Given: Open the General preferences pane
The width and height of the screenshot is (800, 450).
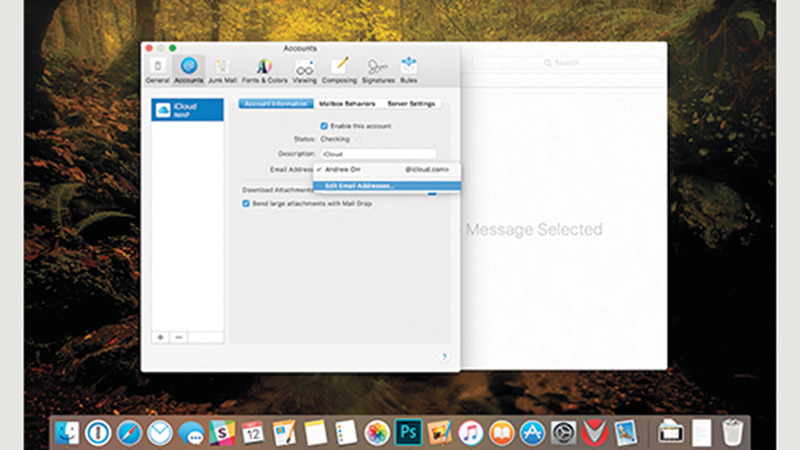Looking at the screenshot, I should [x=157, y=69].
